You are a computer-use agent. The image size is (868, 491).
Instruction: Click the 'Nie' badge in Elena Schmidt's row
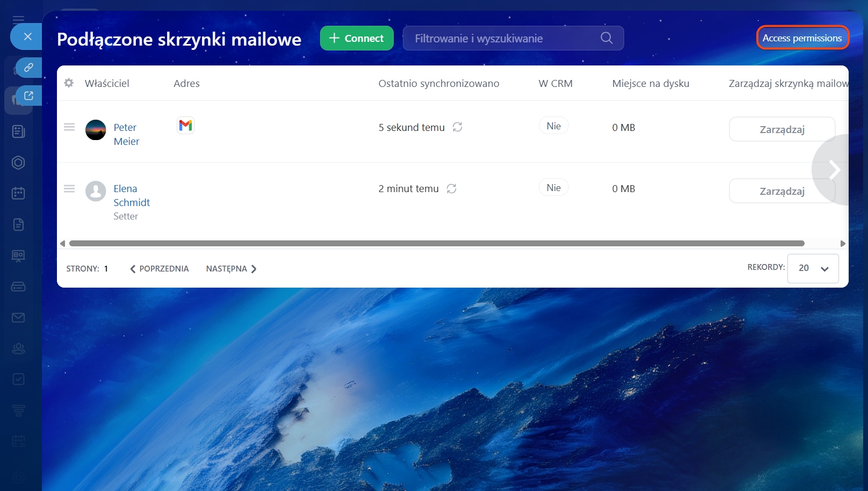[554, 188]
